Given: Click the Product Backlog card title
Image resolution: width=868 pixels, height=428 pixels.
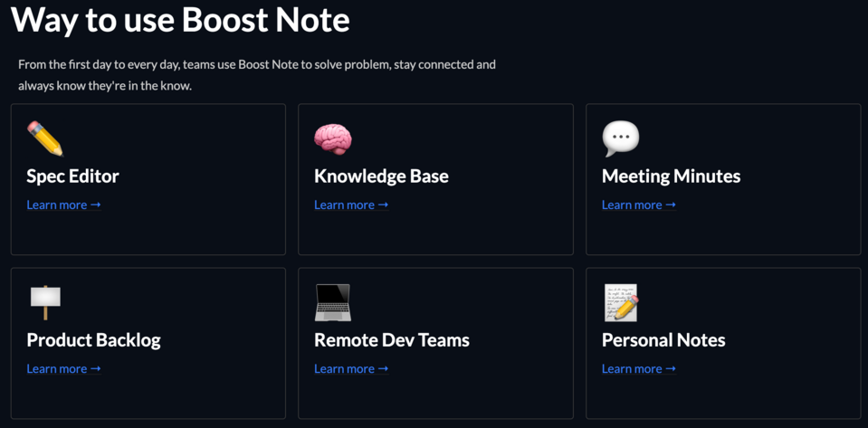Looking at the screenshot, I should (x=93, y=340).
